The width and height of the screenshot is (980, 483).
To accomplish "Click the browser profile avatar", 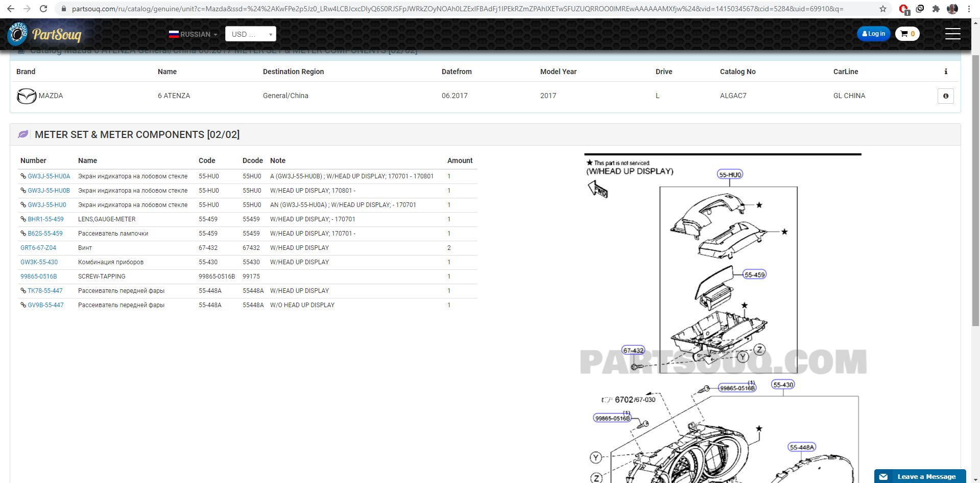I will click(952, 9).
